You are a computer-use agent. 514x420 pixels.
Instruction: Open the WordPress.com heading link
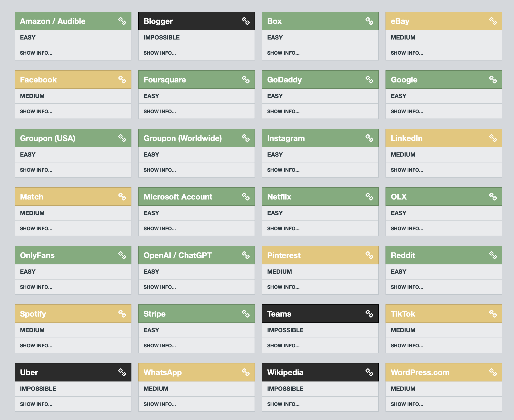coord(420,372)
